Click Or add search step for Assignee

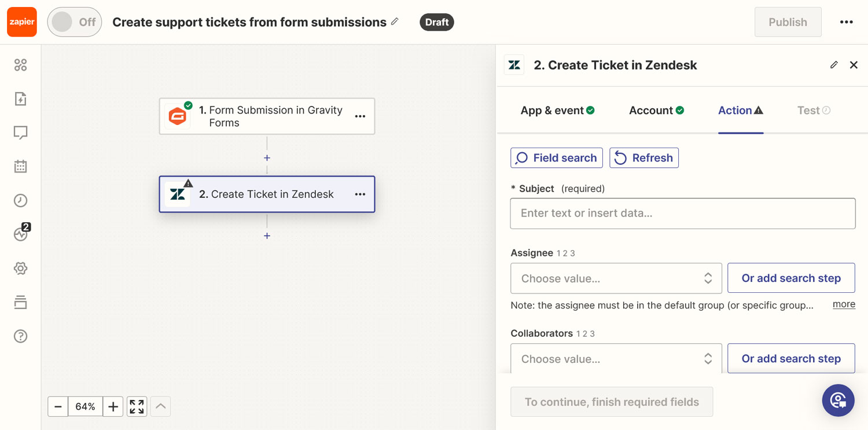click(791, 278)
